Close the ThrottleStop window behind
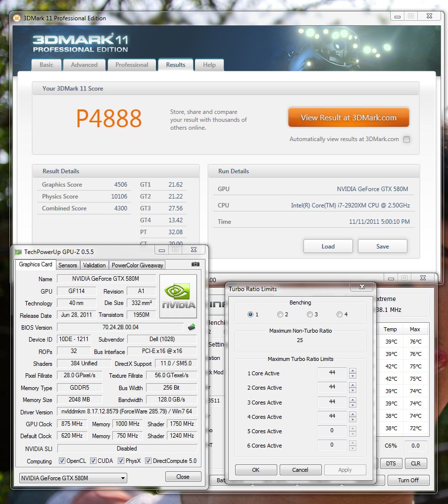 coord(423,278)
